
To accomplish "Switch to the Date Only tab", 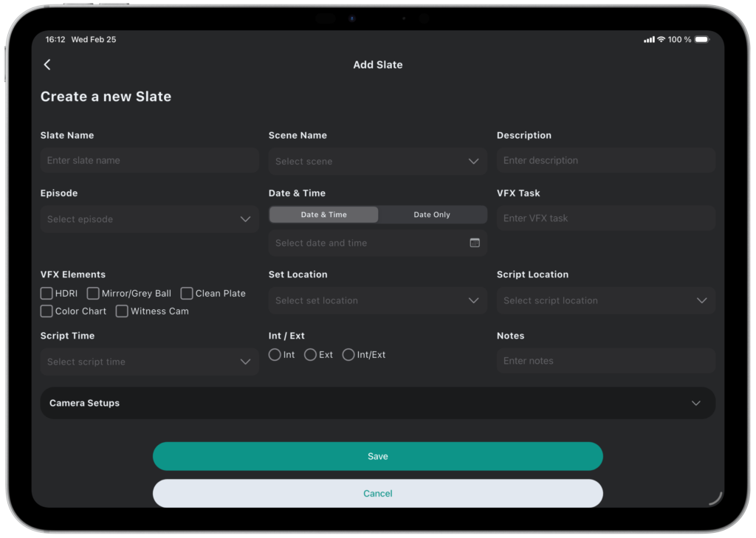I will click(432, 215).
